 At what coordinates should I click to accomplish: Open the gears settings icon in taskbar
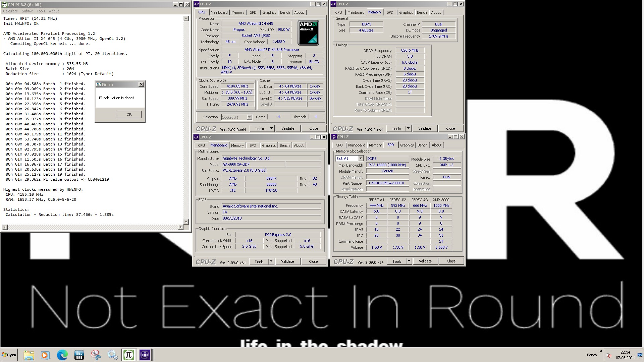[112, 355]
